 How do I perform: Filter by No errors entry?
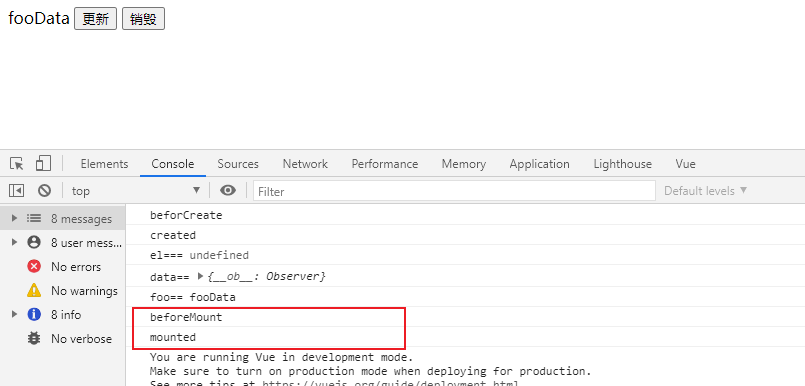[x=63, y=266]
